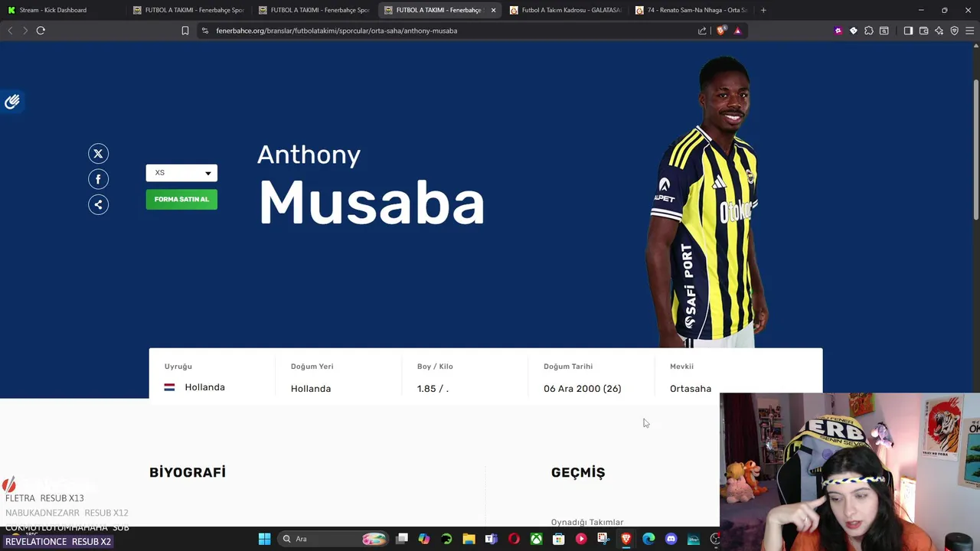
Task: Open the white tag extension icon
Action: (854, 31)
